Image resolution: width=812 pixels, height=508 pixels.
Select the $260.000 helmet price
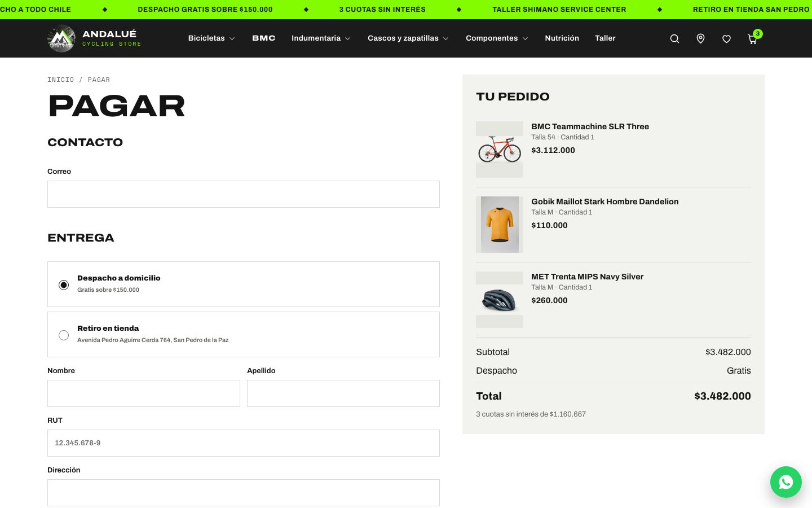[549, 300]
